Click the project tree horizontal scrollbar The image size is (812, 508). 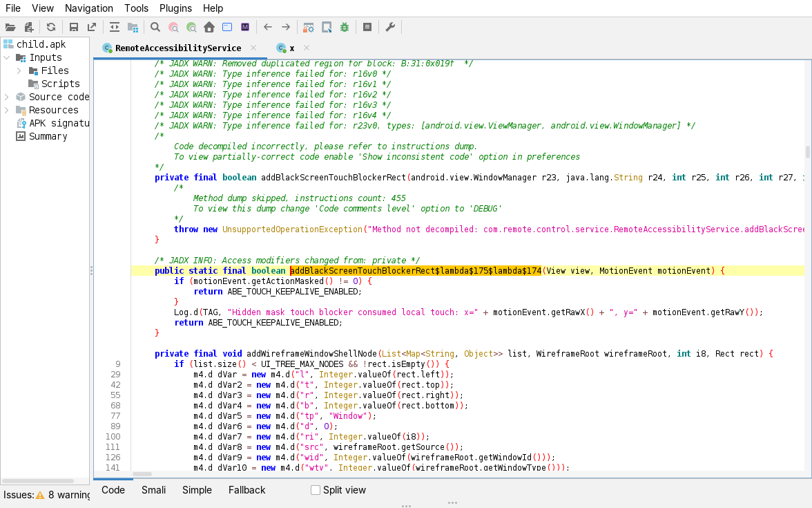coord(39,481)
